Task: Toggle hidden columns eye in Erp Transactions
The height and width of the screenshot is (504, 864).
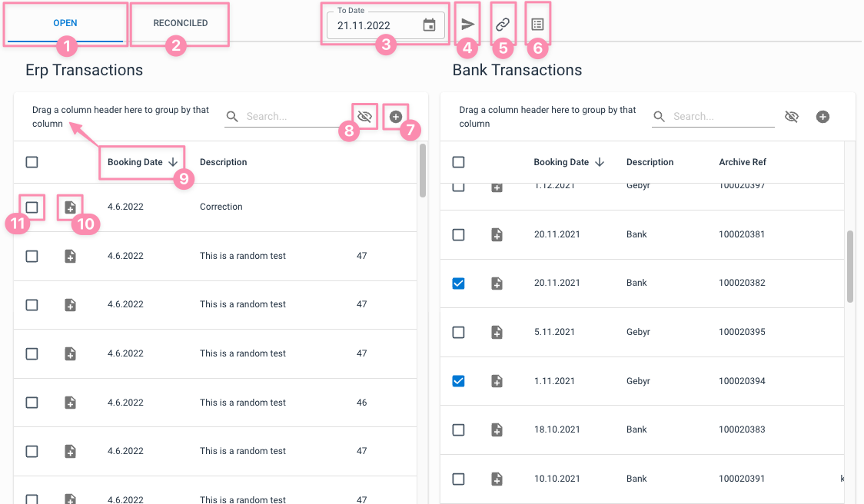Action: point(364,117)
